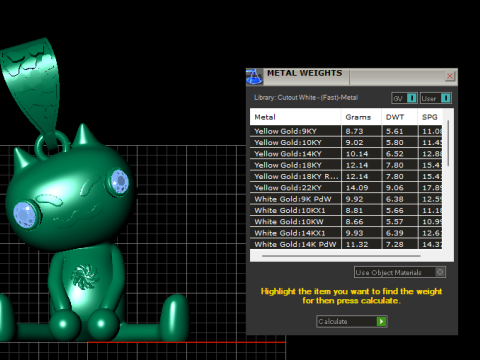480x360 pixels.
Task: Open the Use Object Materials dropdown
Action: (x=400, y=272)
